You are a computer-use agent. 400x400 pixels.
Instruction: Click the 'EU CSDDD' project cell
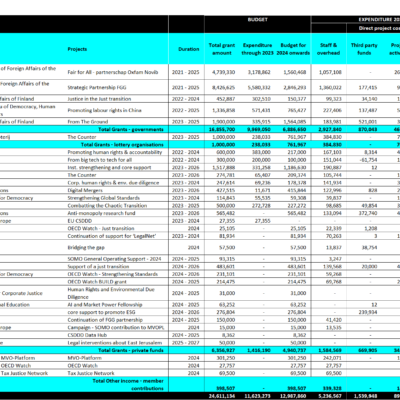tap(80, 221)
